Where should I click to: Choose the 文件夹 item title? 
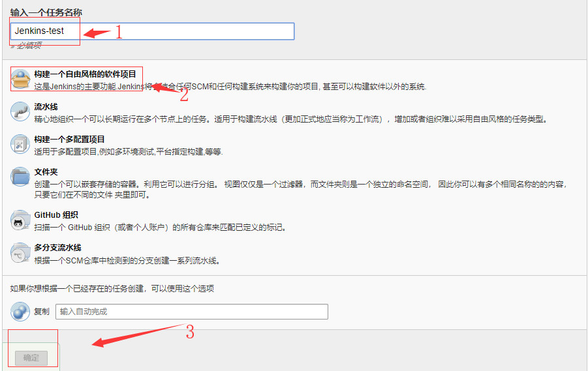pos(46,172)
